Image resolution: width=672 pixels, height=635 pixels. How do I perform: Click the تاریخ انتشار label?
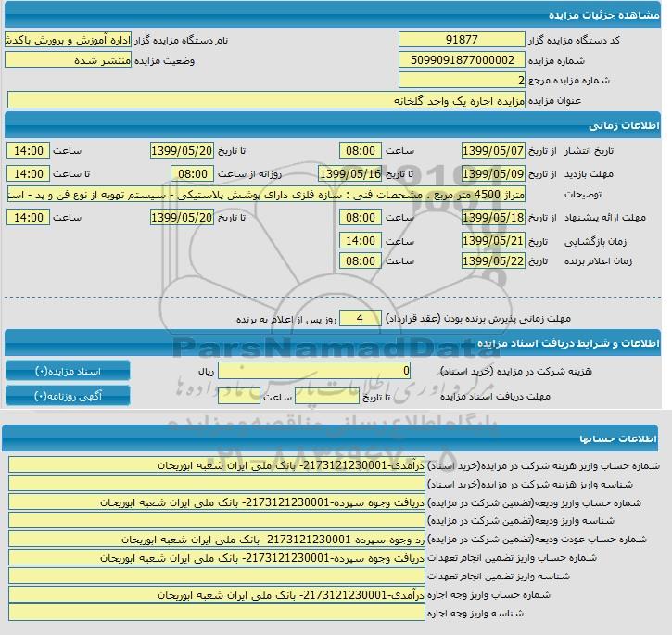(589, 151)
